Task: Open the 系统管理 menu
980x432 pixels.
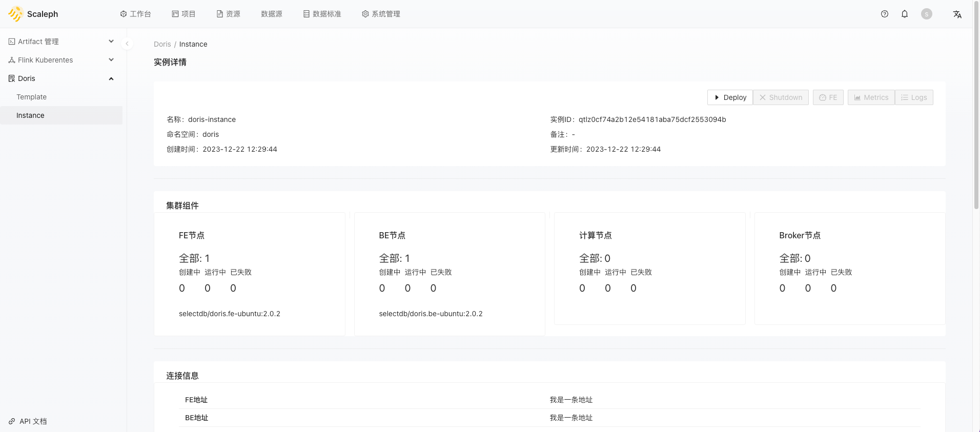Action: [x=381, y=14]
